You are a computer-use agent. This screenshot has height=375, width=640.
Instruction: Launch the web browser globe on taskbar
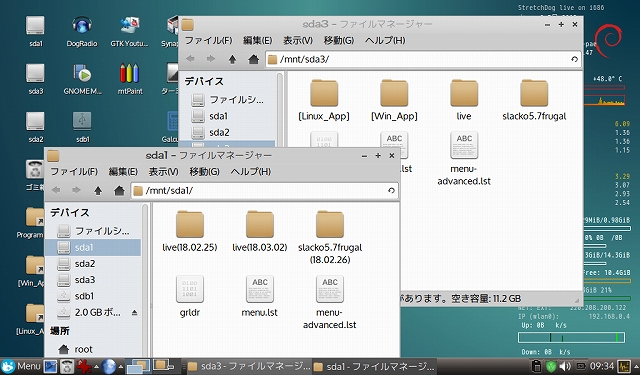tap(109, 366)
